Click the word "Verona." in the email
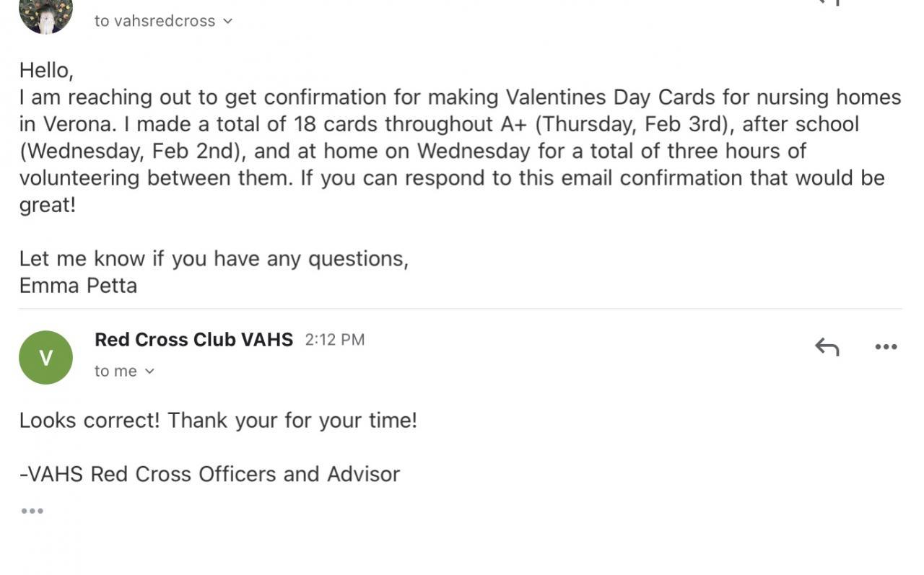Screen dimensions: 924x575 coord(78,124)
